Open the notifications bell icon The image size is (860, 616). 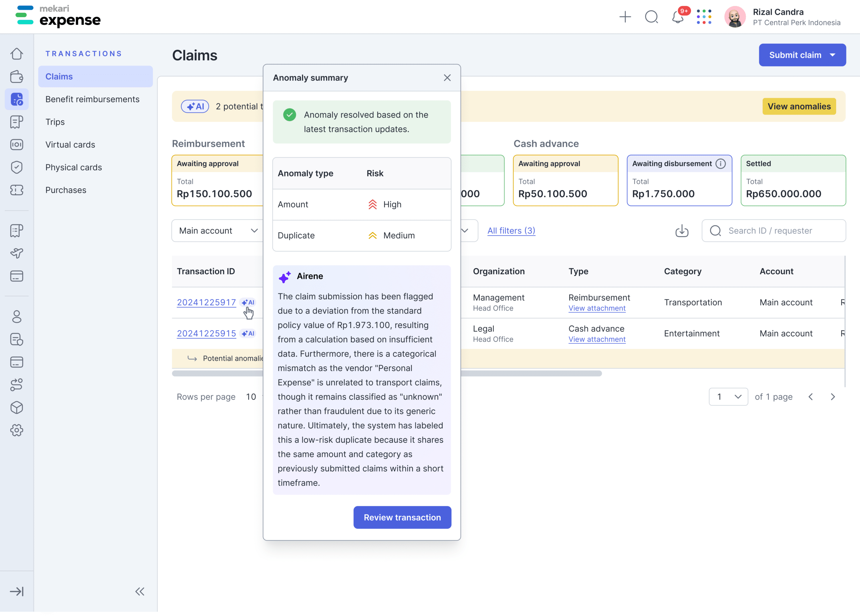click(677, 17)
